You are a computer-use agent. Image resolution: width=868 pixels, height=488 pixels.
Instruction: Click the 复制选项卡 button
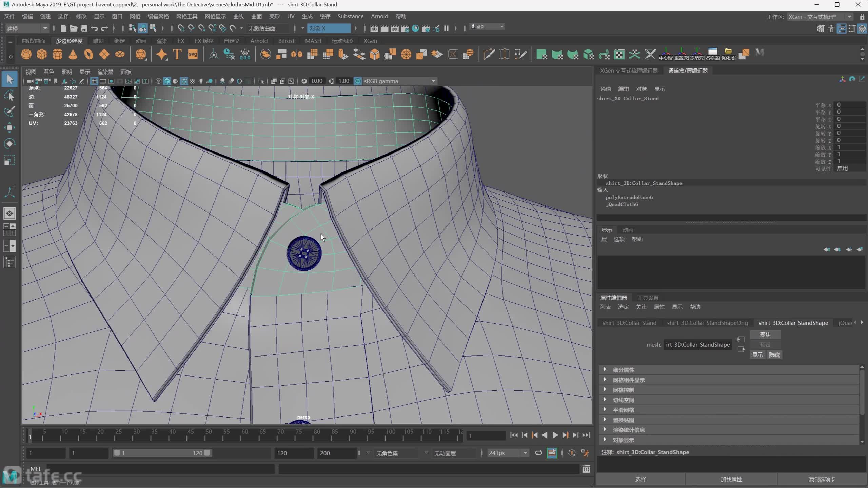(822, 479)
